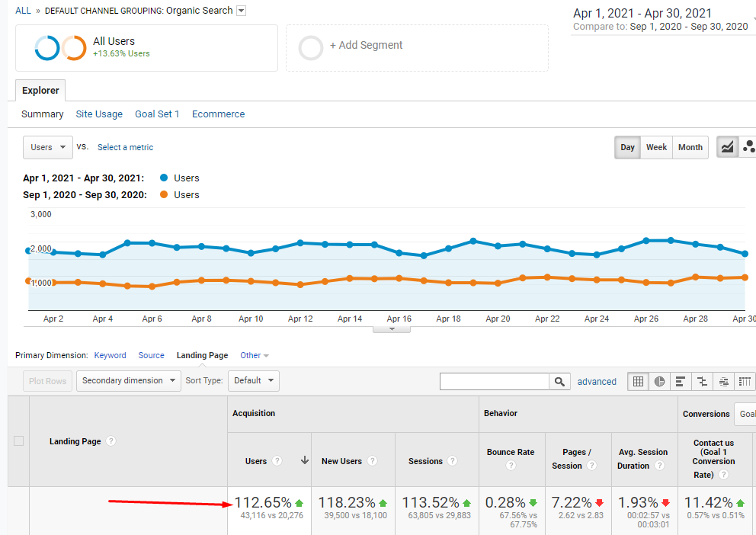Toggle Week time granularity
The image size is (756, 535).
tap(656, 147)
